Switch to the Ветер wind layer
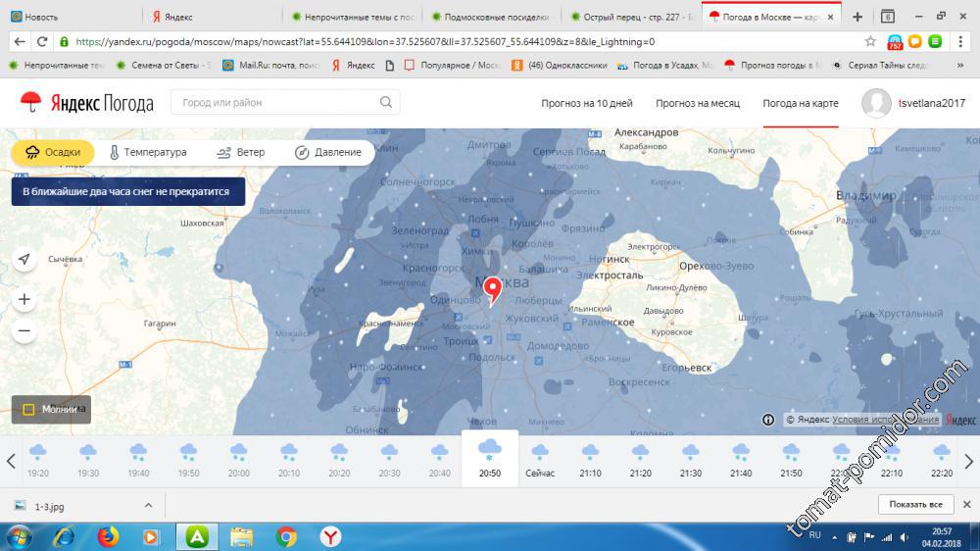980x551 pixels. tap(241, 152)
